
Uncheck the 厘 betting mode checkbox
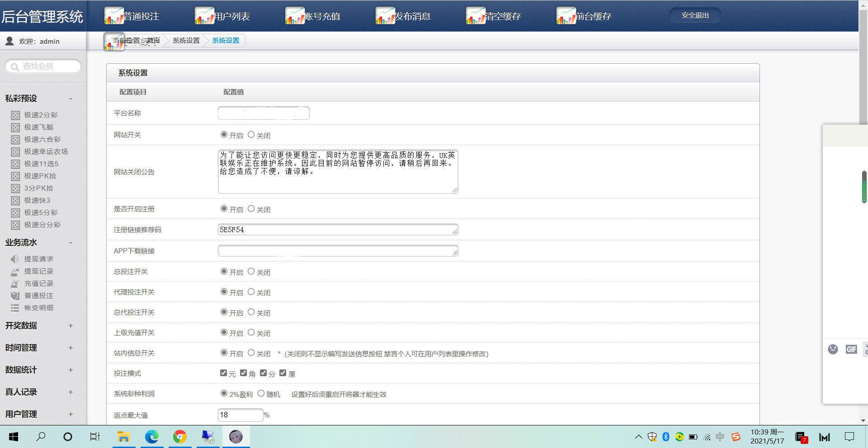point(283,373)
